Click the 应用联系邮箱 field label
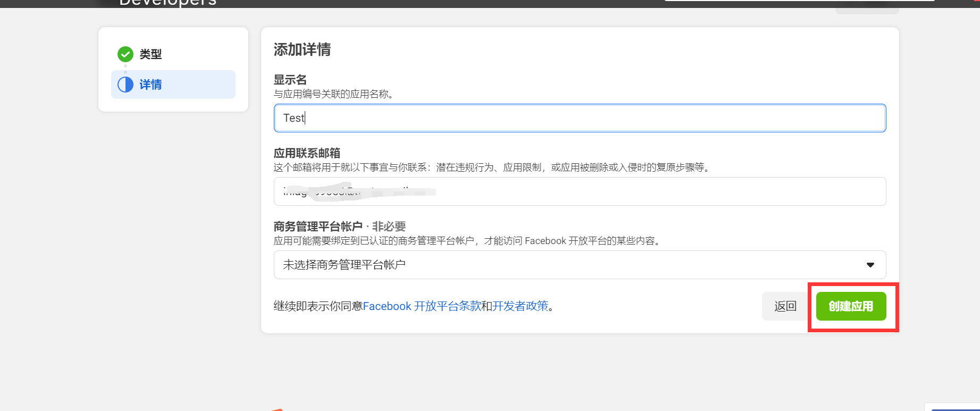 tap(307, 153)
